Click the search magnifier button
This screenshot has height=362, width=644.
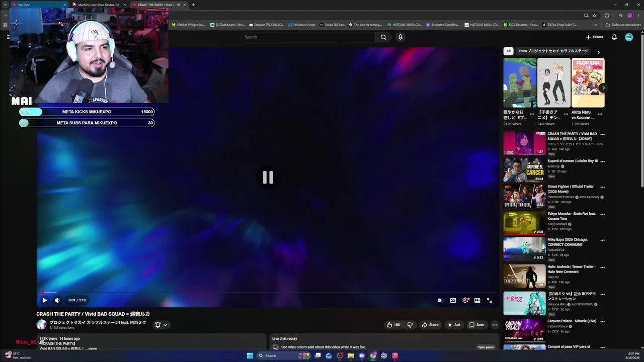click(383, 37)
